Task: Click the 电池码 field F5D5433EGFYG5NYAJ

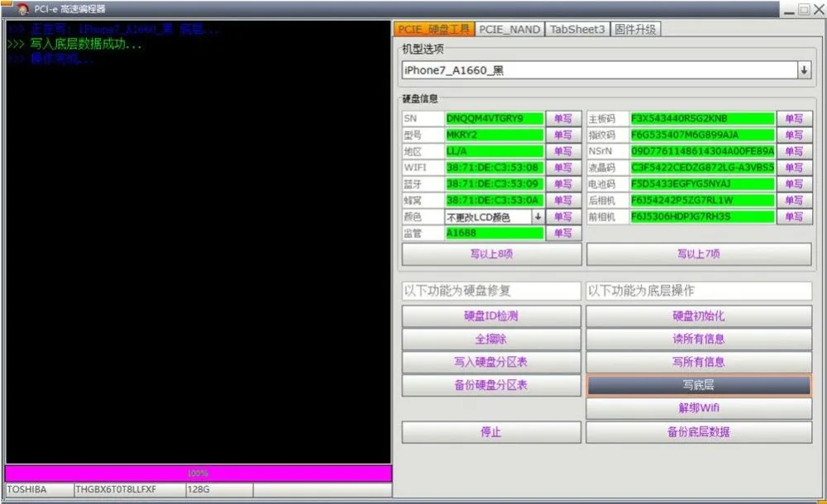Action: coord(702,184)
